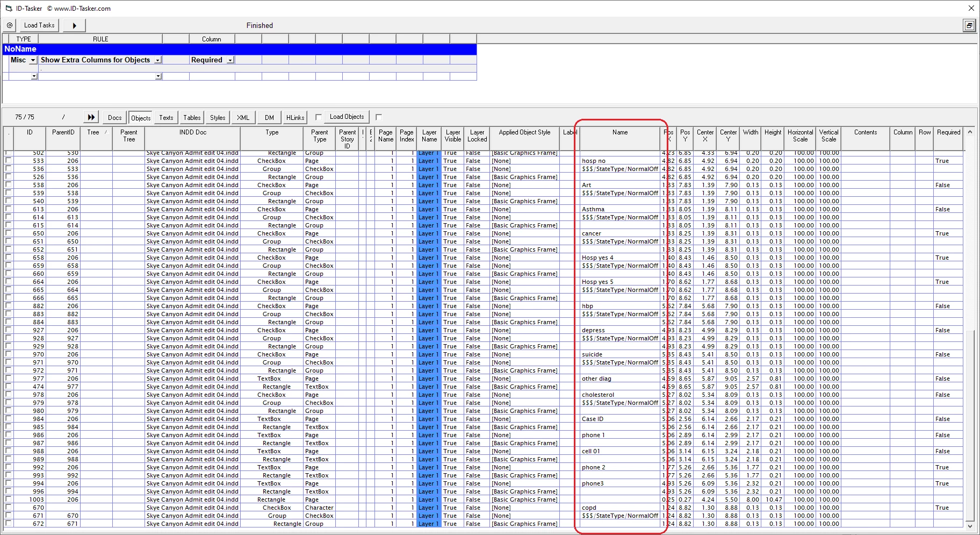Click the objects grid scroll down arrow
Viewport: 980px width, 535px height.
point(970,526)
